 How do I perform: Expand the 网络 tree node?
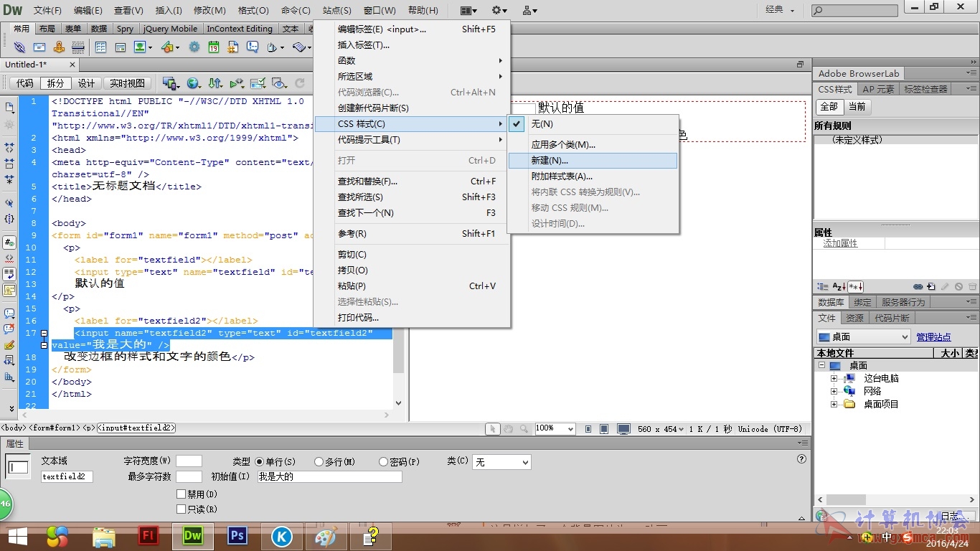pos(834,391)
